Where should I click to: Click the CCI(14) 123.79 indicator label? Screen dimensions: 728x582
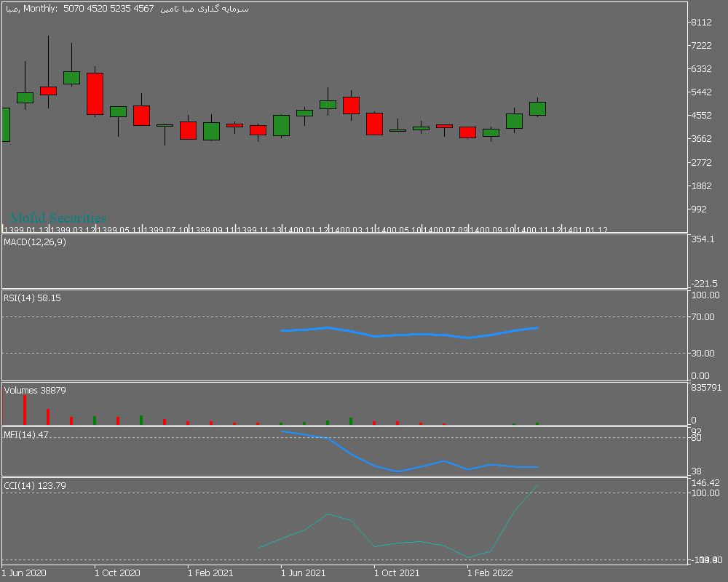[35, 485]
